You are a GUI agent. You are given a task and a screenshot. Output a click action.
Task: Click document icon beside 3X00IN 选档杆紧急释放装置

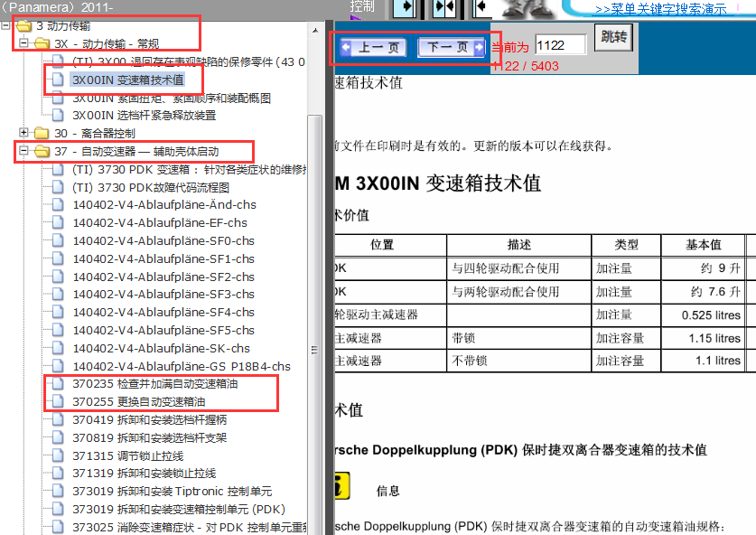pyautogui.click(x=58, y=115)
